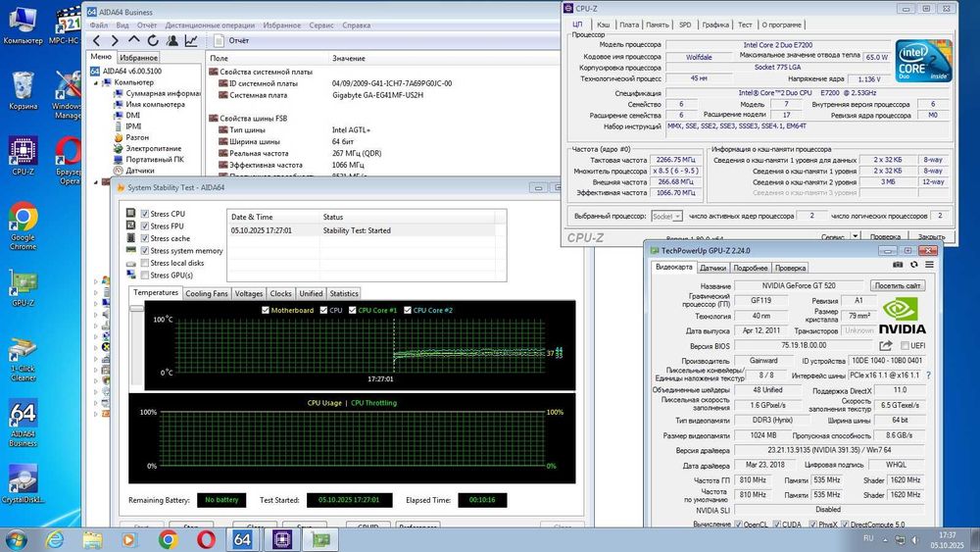The image size is (980, 552).
Task: Toggle the Stress FPU checkbox
Action: (x=145, y=226)
